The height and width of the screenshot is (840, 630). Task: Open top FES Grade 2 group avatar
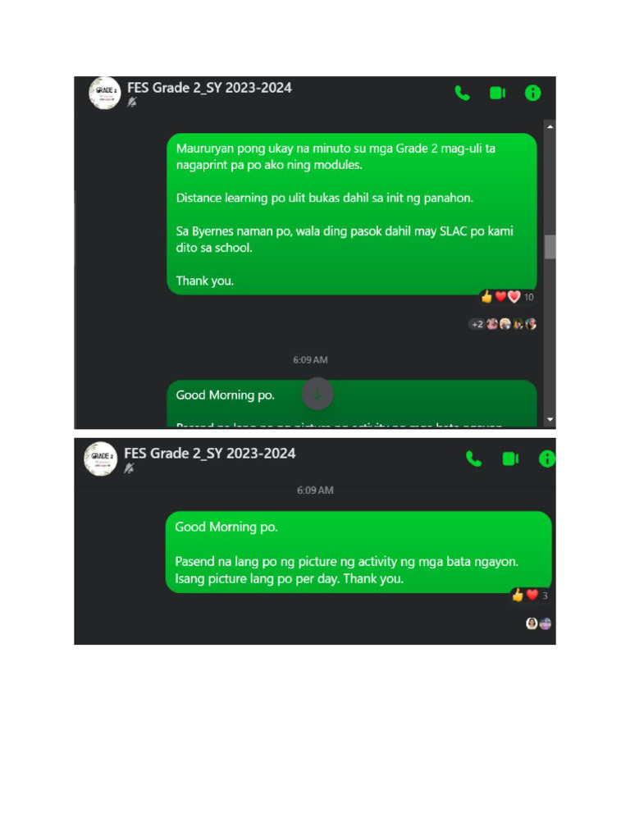click(x=104, y=94)
